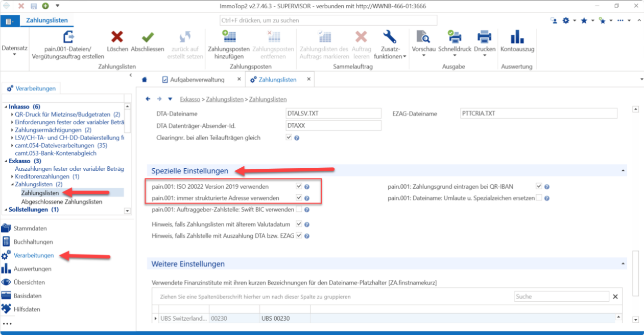This screenshot has height=335, width=644.
Task: Expand the Kreditorenzahlungen tree node
Action: [x=12, y=176]
